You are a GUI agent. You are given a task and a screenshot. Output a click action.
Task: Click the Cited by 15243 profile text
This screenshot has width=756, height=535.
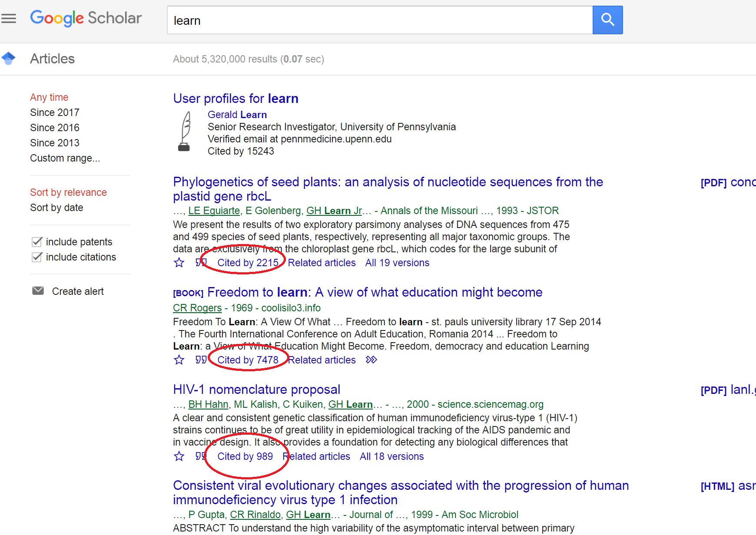click(241, 151)
